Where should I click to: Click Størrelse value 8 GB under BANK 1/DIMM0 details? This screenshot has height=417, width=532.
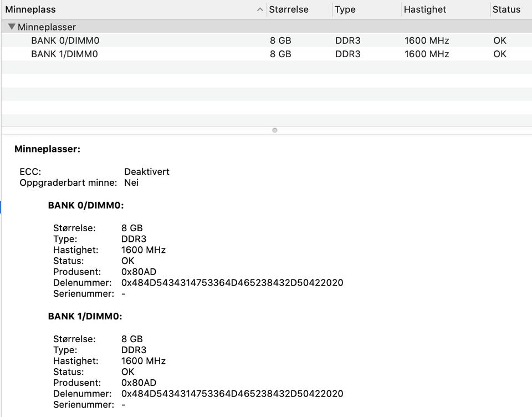click(132, 339)
